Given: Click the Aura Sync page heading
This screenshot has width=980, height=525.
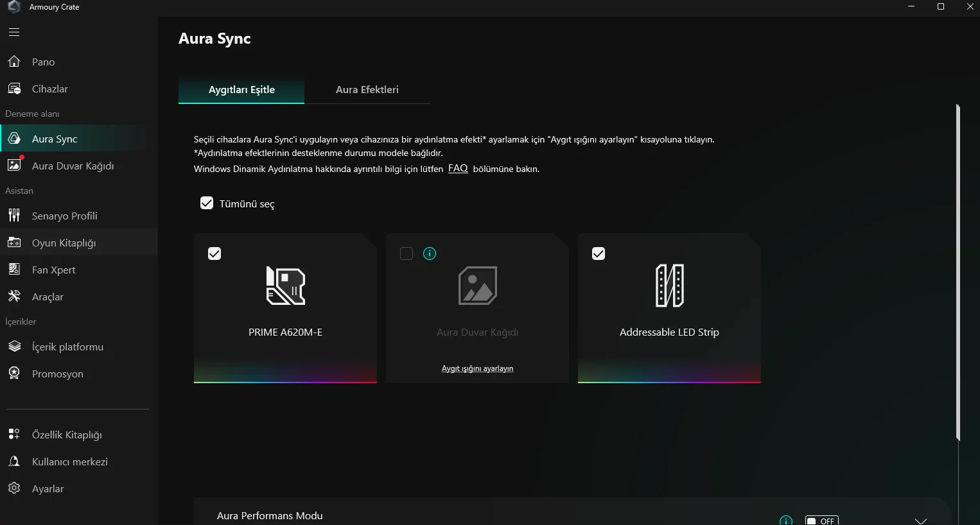Looking at the screenshot, I should coord(214,39).
